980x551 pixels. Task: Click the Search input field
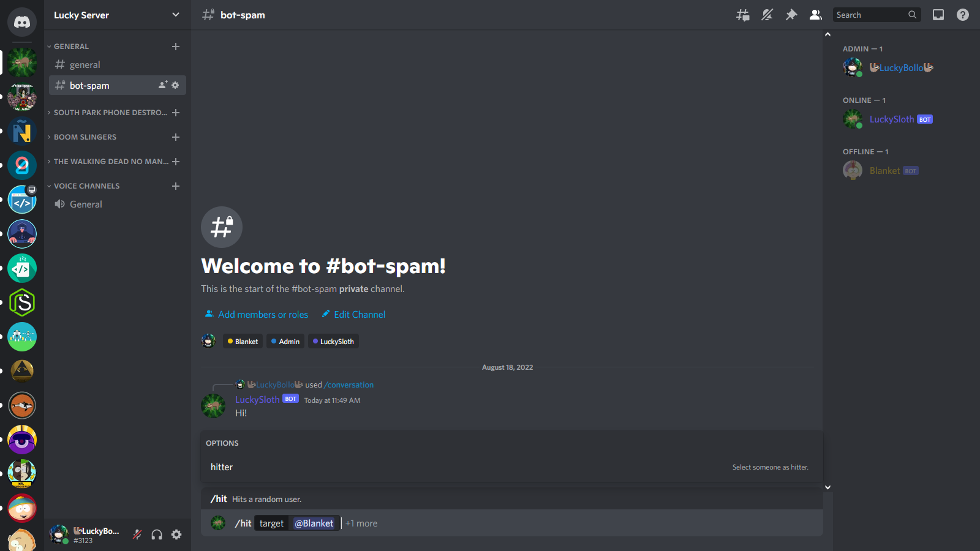pos(876,15)
